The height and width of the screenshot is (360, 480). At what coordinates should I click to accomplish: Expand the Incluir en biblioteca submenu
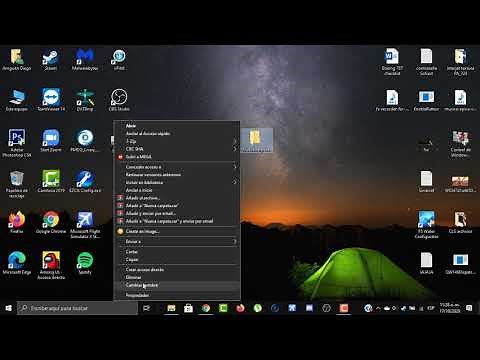tap(177, 182)
